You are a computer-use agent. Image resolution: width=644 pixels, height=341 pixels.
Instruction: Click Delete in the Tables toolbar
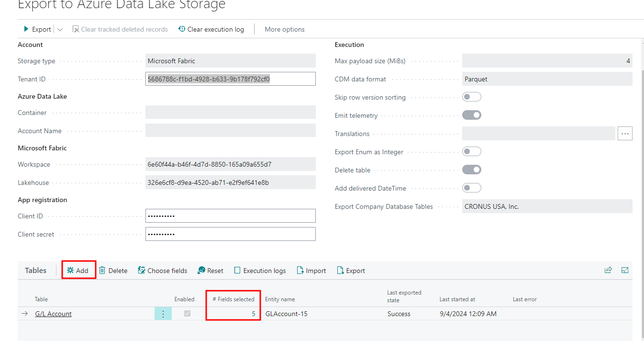(113, 271)
